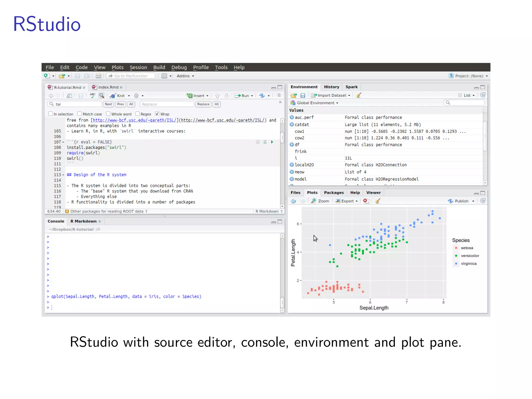Switch to the History tab

pyautogui.click(x=331, y=87)
